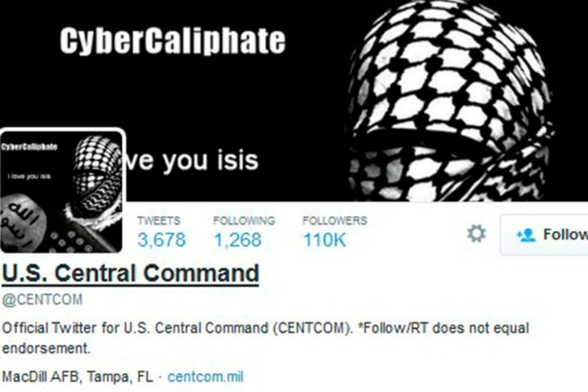Click the "ve you isis" banner text
This screenshot has width=588, height=392.
click(x=192, y=160)
